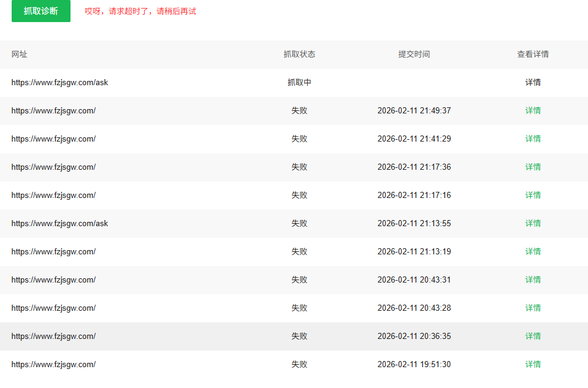Image resolution: width=588 pixels, height=388 pixels.
Task: Click the green 抓取诊断 button
Action: click(x=41, y=11)
